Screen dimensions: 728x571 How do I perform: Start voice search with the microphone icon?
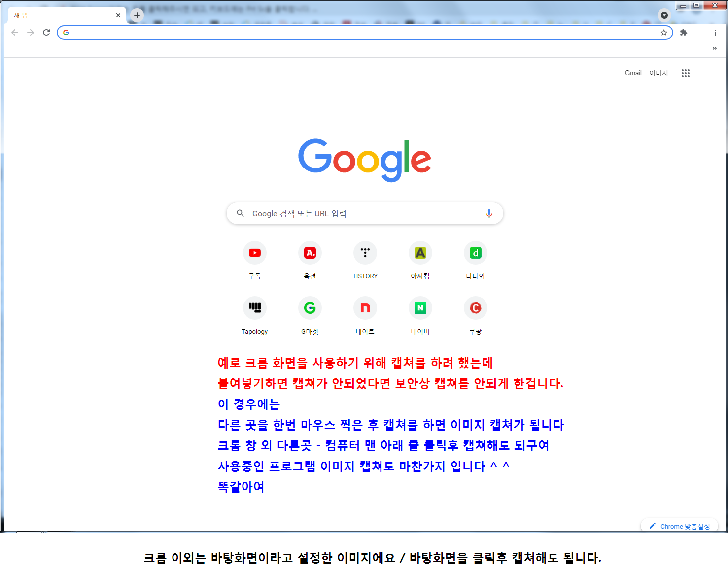coord(489,213)
